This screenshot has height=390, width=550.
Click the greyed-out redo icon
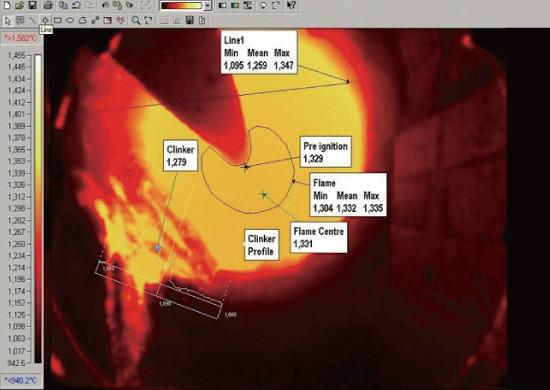click(x=89, y=5)
